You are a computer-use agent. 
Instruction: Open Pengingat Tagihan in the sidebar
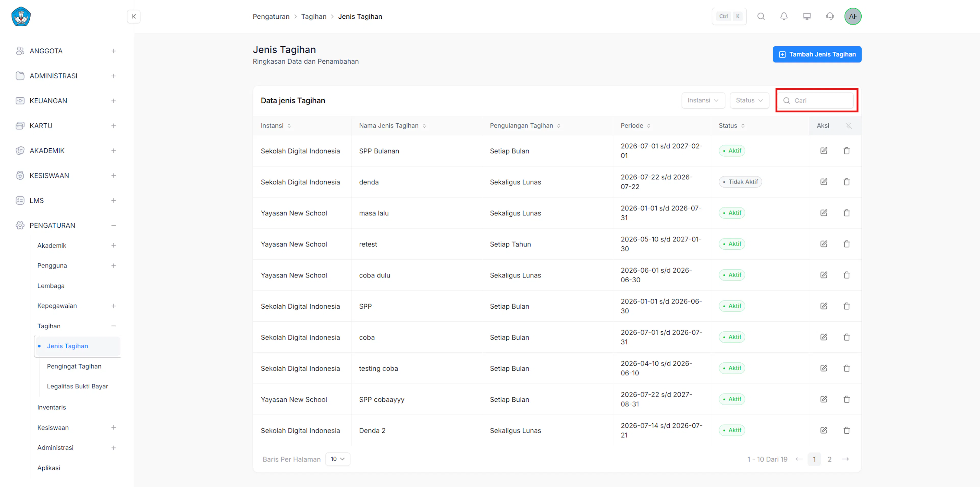coord(74,366)
